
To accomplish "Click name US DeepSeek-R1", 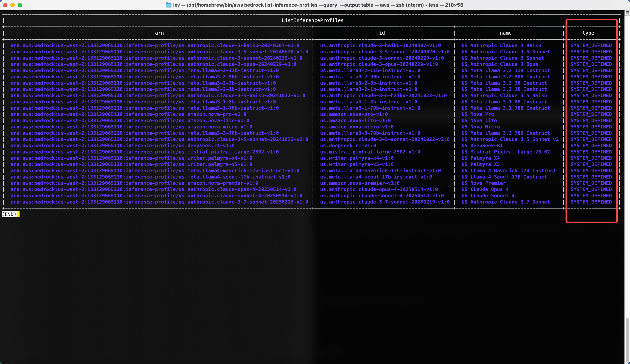I will [482, 146].
